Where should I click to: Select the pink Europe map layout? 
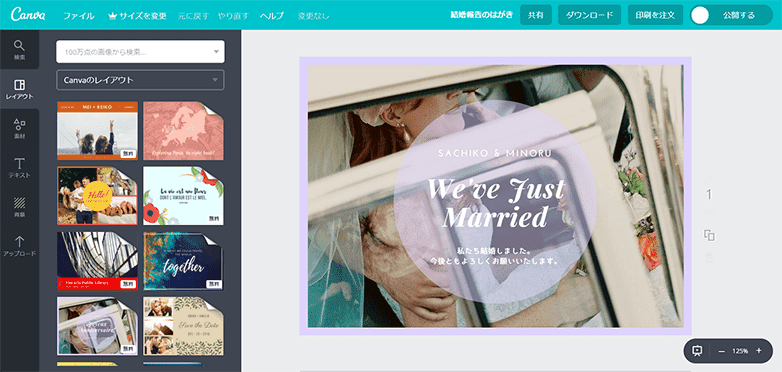184,131
